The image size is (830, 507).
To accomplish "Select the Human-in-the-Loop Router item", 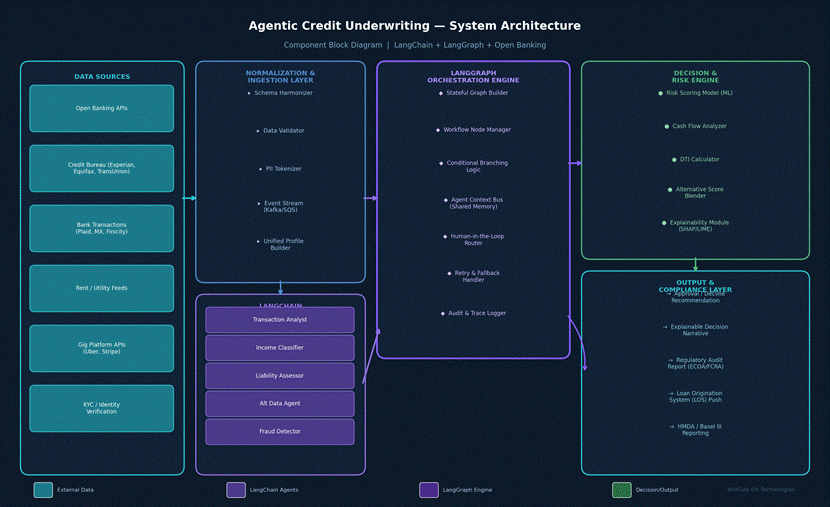I will pos(473,240).
